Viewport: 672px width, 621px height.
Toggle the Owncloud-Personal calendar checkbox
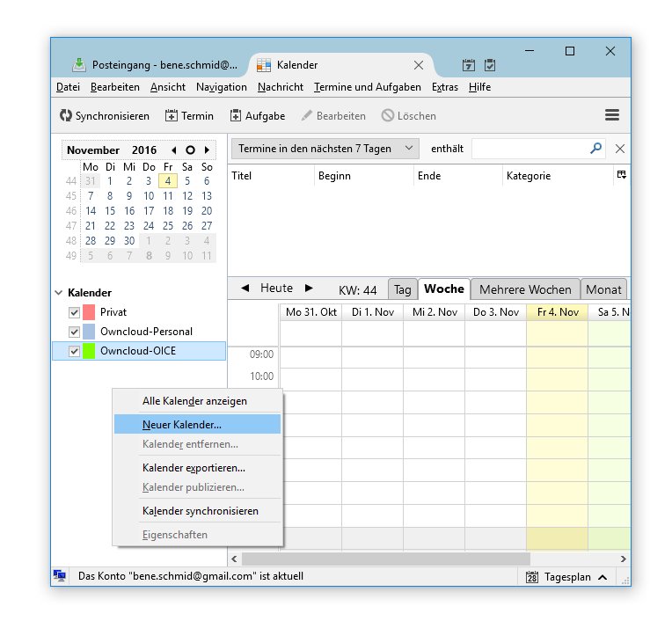point(74,332)
